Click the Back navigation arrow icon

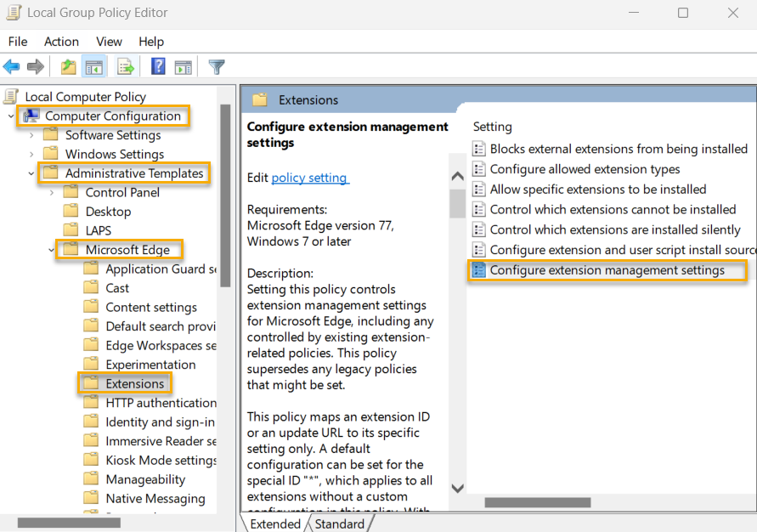tap(12, 66)
